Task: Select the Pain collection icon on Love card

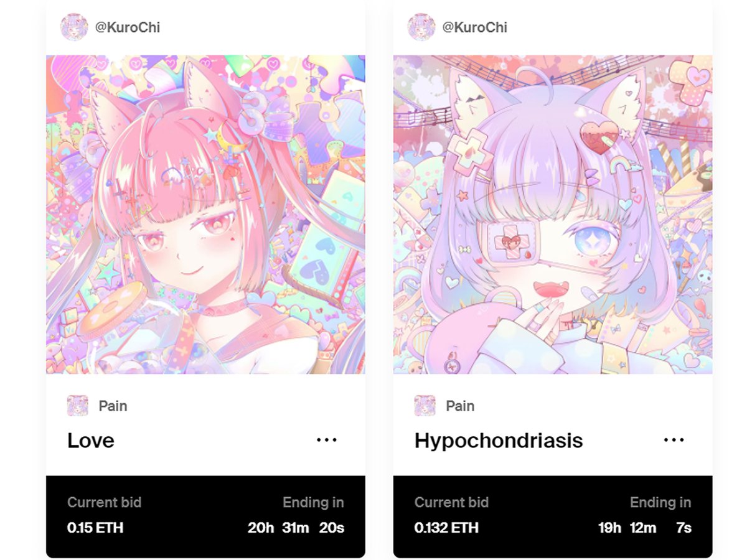Action: coord(78,406)
